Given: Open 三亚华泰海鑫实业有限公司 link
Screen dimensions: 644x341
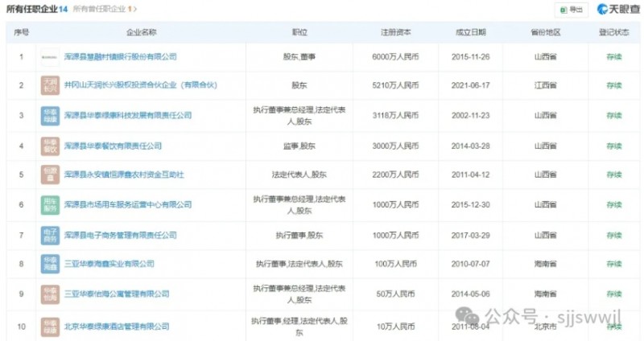Looking at the screenshot, I should [109, 264].
